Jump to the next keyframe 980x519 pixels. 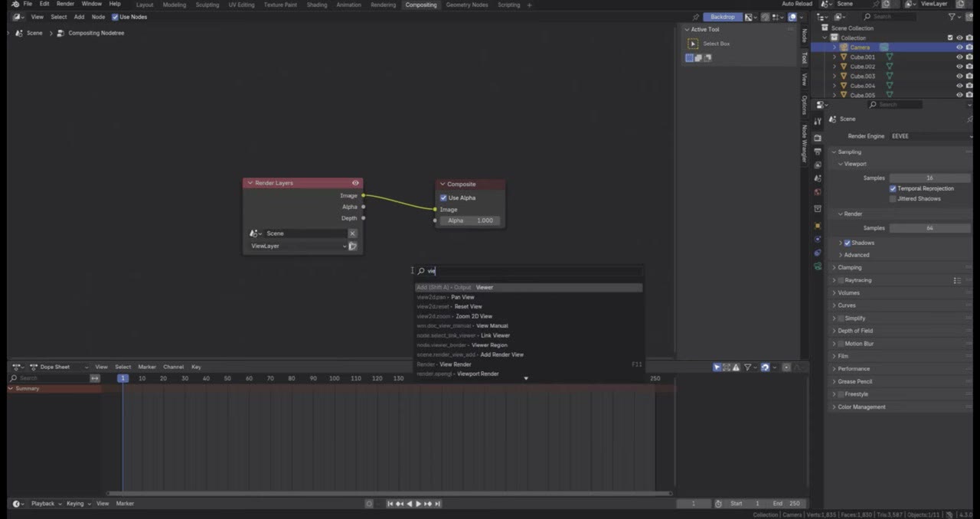point(428,504)
